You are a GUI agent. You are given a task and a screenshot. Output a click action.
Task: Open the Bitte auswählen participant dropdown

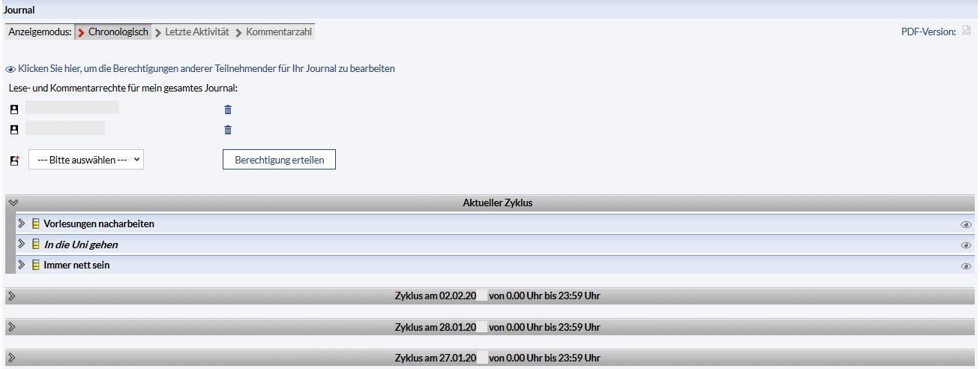pos(86,160)
